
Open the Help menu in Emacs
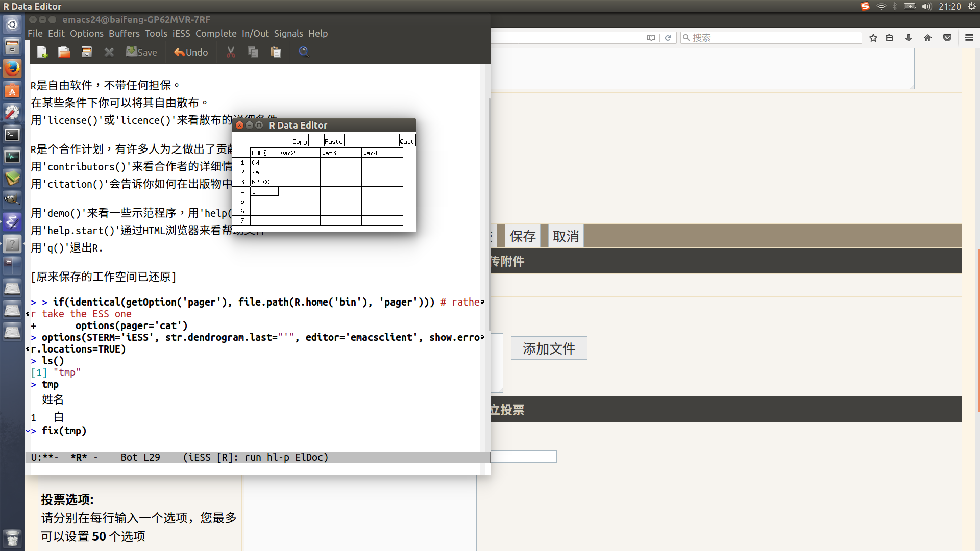[x=318, y=34]
